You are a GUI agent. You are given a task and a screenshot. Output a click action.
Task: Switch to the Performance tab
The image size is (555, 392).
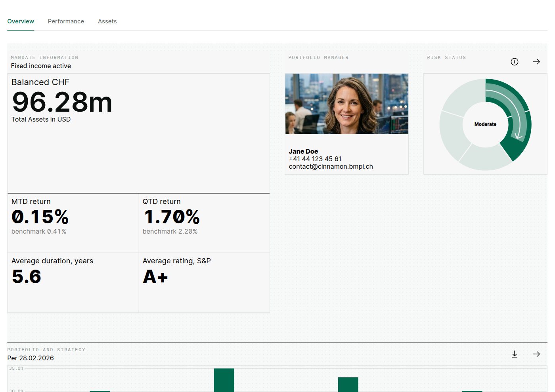pyautogui.click(x=66, y=21)
